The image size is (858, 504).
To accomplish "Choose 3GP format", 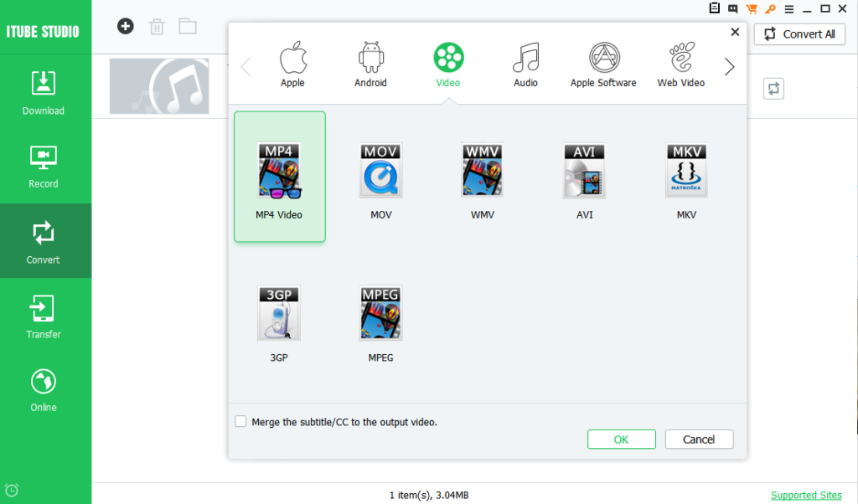I will tap(279, 324).
